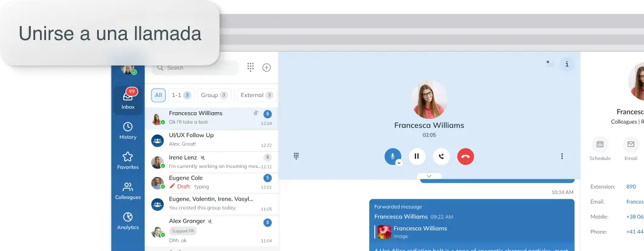Open the History section
The image size is (644, 251).
click(x=127, y=130)
